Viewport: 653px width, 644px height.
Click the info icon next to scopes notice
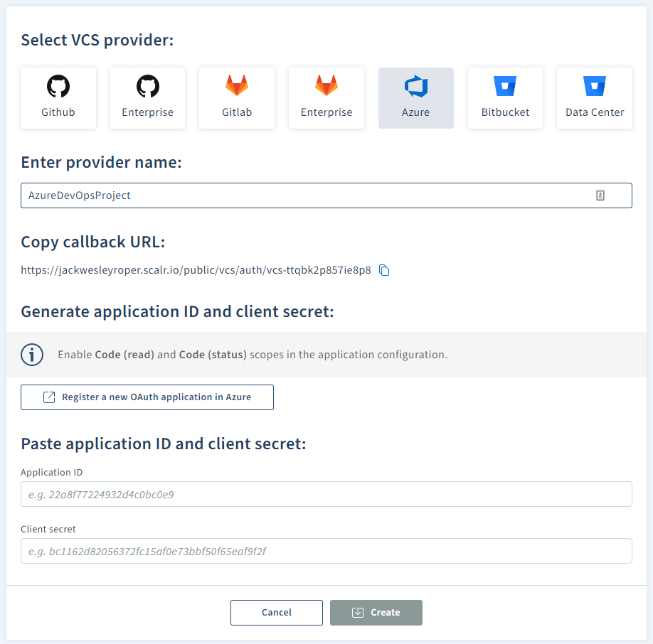click(32, 354)
